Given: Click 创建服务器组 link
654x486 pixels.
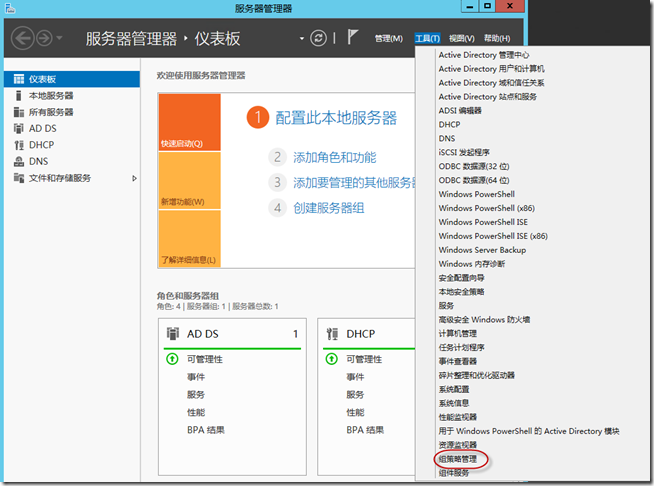Looking at the screenshot, I should [x=329, y=208].
